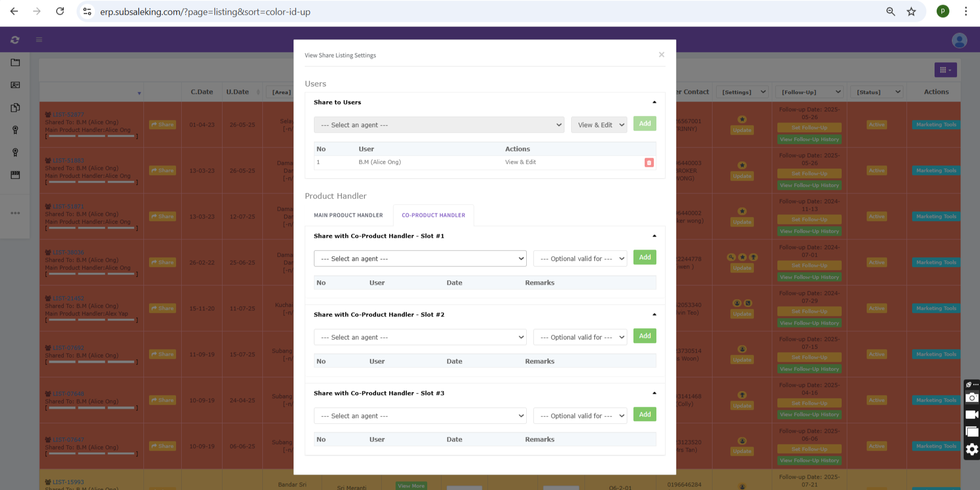Open the Share to Users agent dropdown

coord(439,125)
